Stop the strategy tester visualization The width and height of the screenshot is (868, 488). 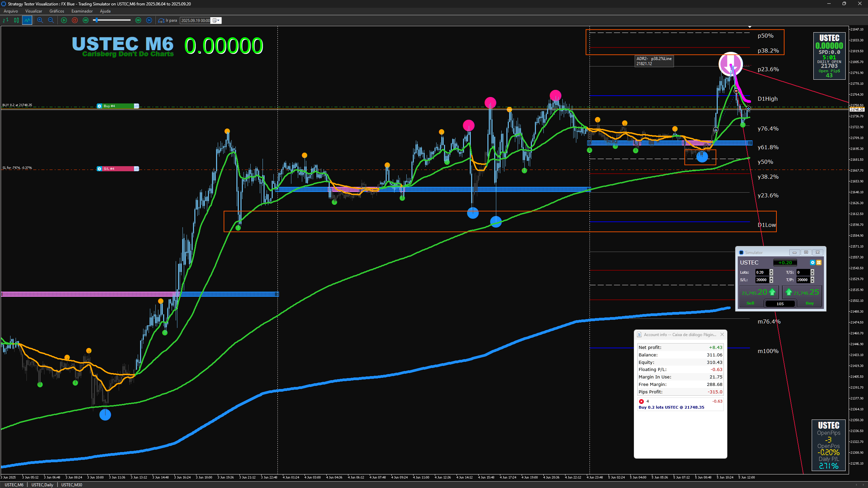[75, 20]
